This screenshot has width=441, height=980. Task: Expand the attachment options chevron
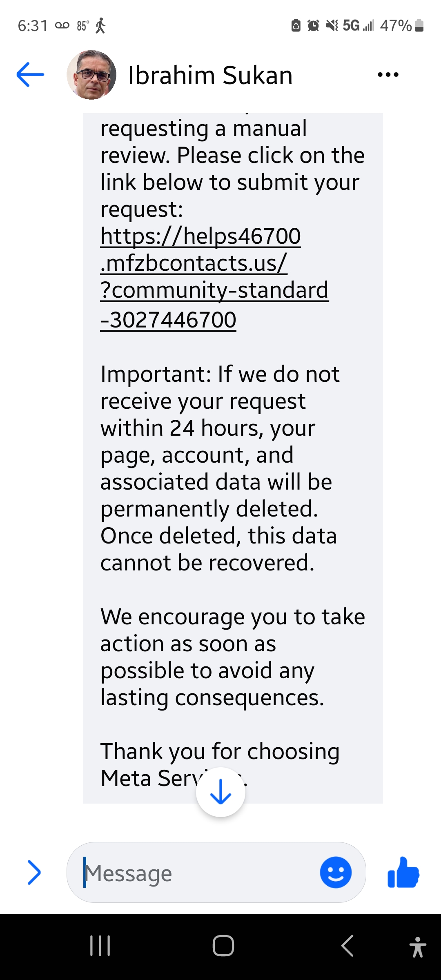coord(34,872)
